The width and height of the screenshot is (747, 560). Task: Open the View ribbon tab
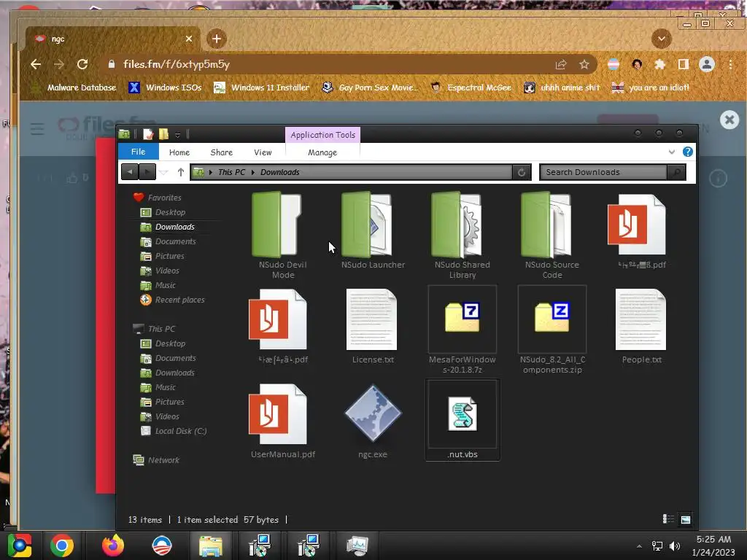click(263, 152)
